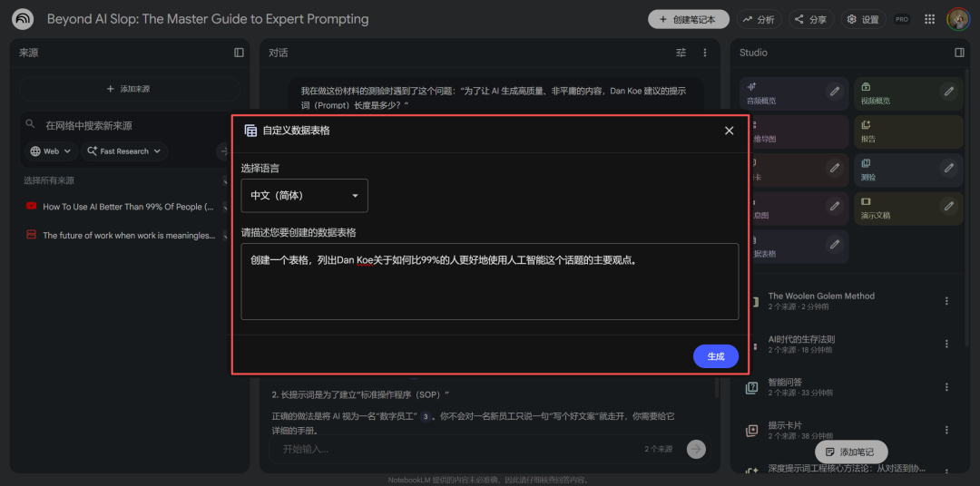Edit the 视频概览 settings with its pencil
The image size is (980, 486).
pos(949,92)
